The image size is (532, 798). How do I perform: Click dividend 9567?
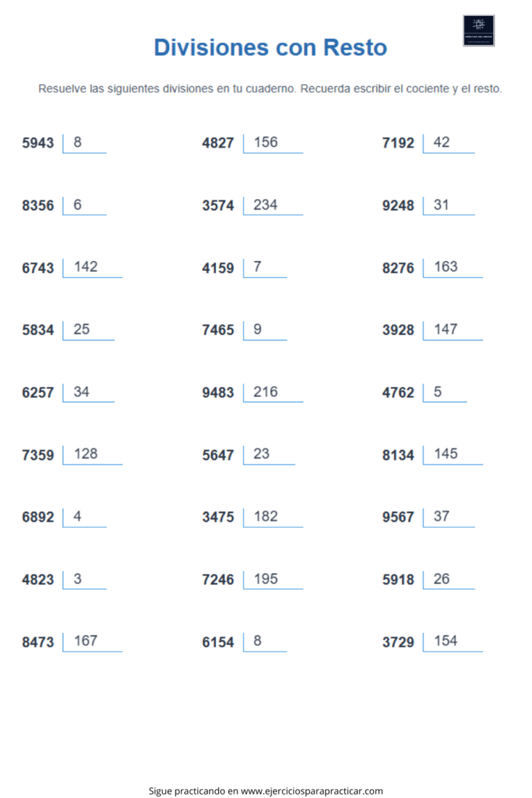point(398,517)
